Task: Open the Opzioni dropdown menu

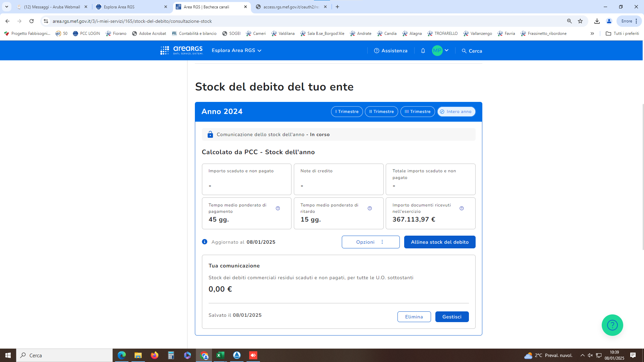Action: point(370,242)
